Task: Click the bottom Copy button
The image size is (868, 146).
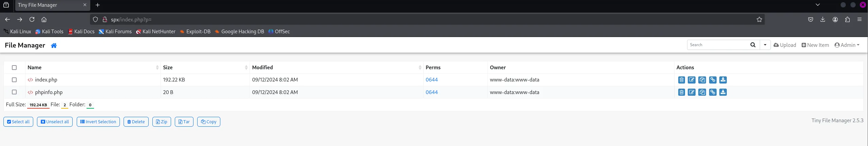Action: pyautogui.click(x=208, y=122)
